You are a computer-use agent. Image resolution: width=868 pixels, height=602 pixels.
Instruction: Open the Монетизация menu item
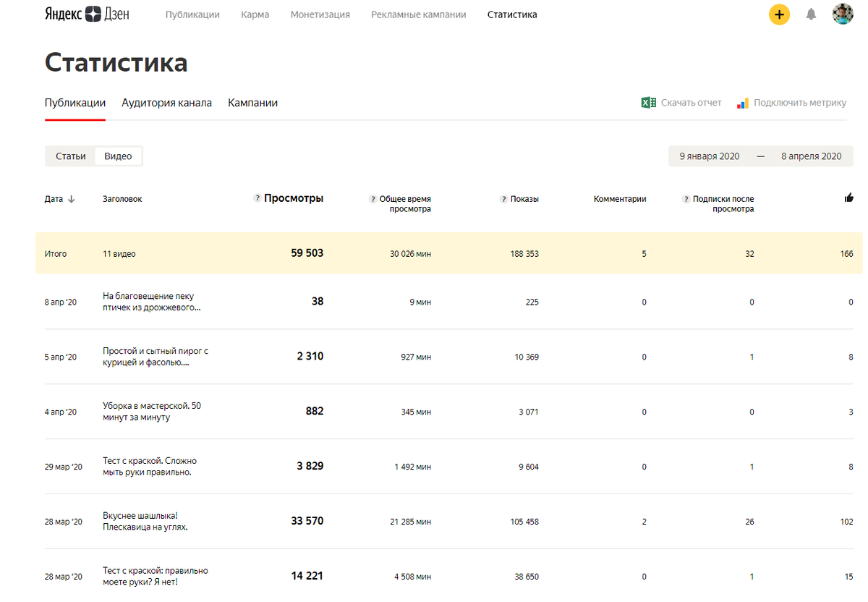[320, 14]
